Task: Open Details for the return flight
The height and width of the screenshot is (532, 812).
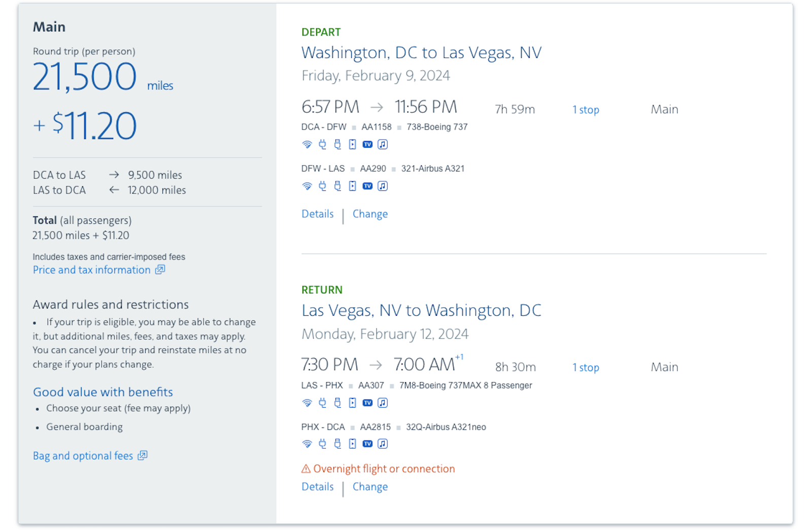Action: tap(317, 487)
